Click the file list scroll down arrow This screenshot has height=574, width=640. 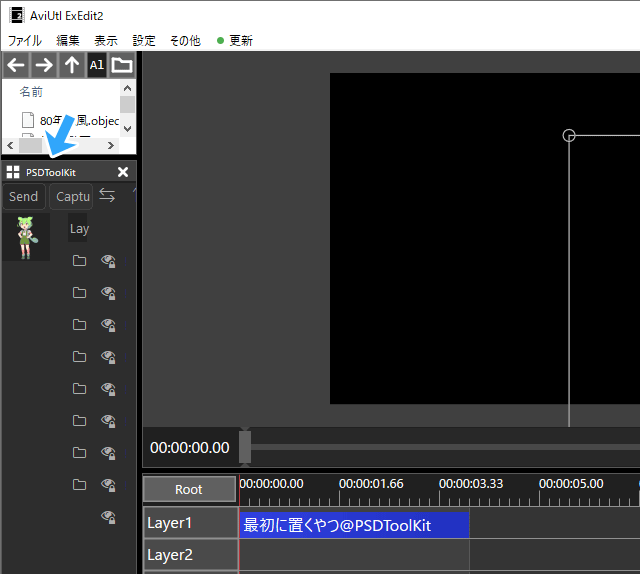[127, 129]
